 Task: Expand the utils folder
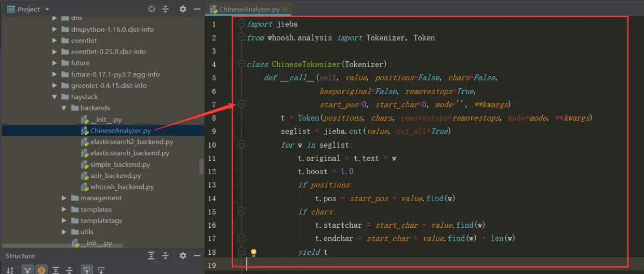[64, 232]
